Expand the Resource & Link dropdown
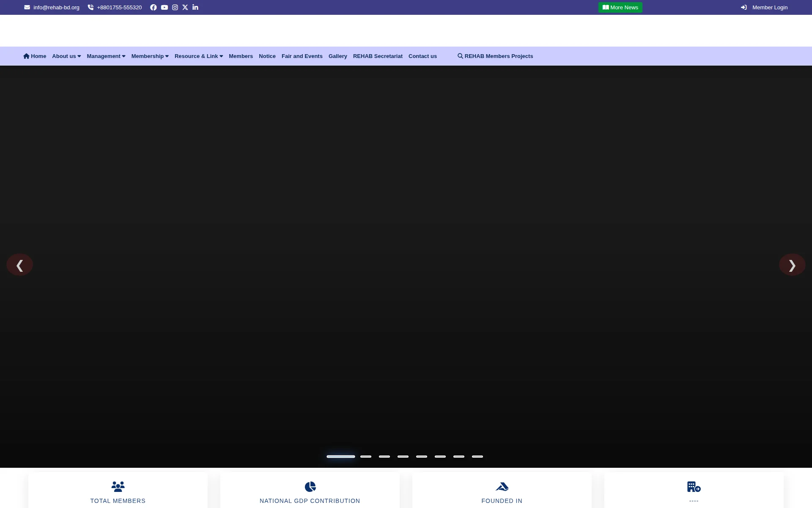The height and width of the screenshot is (508, 812). pyautogui.click(x=199, y=56)
